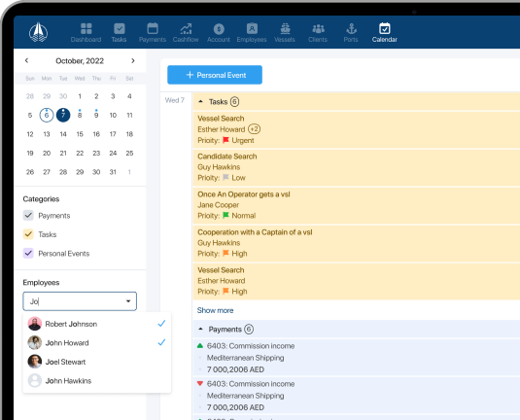Viewport: 520px width, 420px height.
Task: Open the Employees section
Action: pyautogui.click(x=252, y=32)
